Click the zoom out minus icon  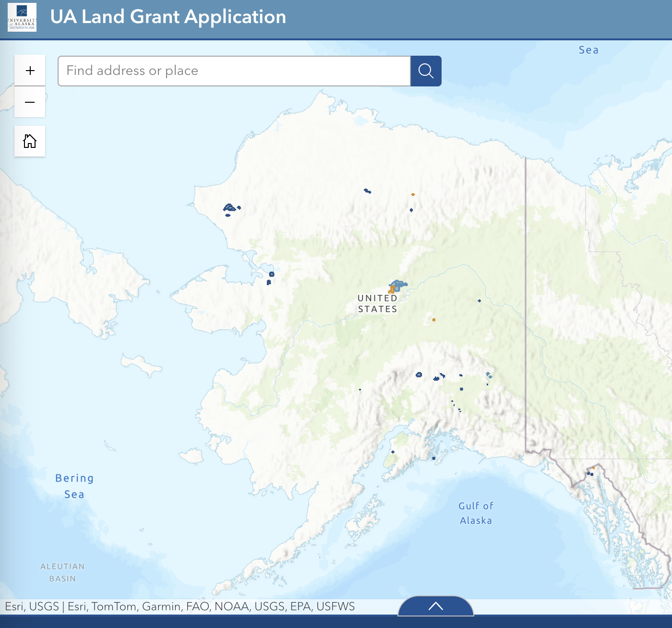[30, 102]
